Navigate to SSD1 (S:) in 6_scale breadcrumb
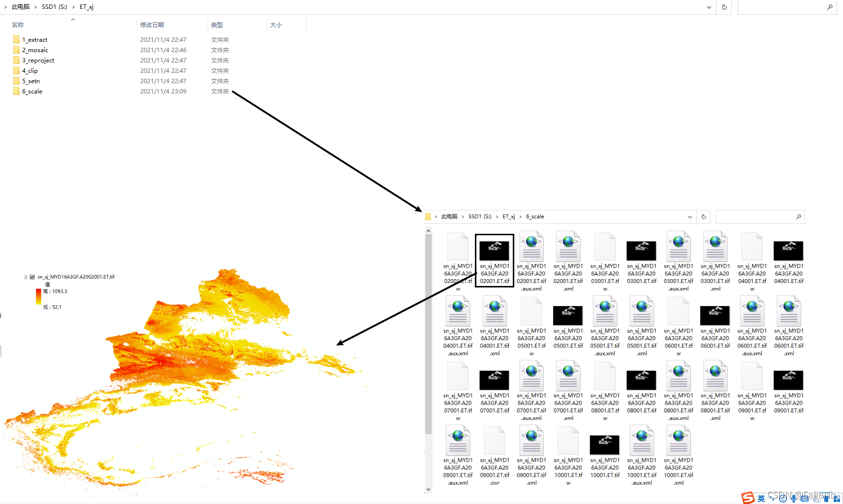The height and width of the screenshot is (504, 843). coord(480,217)
